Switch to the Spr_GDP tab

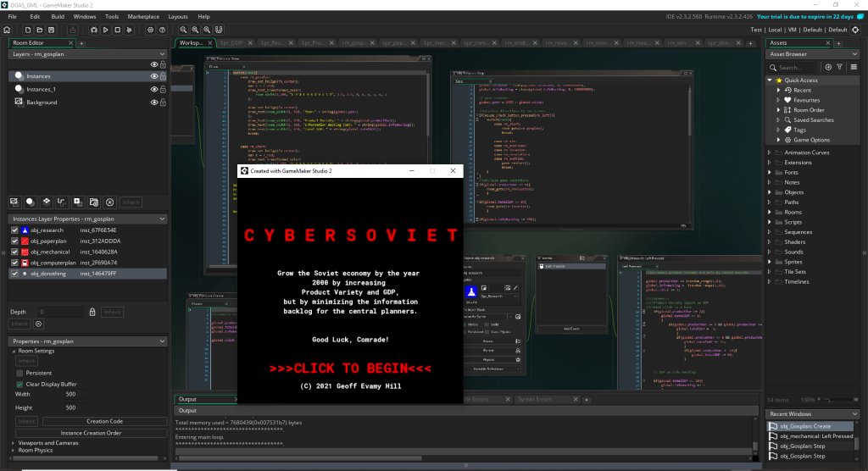pos(230,42)
